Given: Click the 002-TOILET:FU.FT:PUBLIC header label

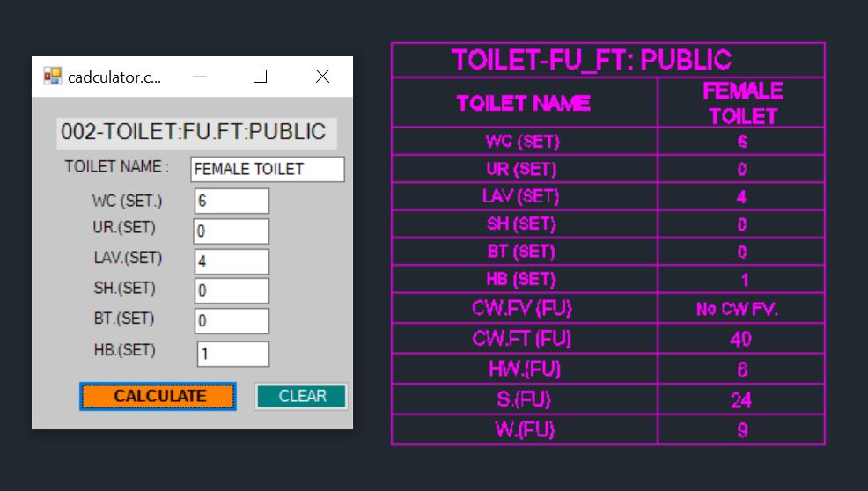Looking at the screenshot, I should (x=194, y=133).
